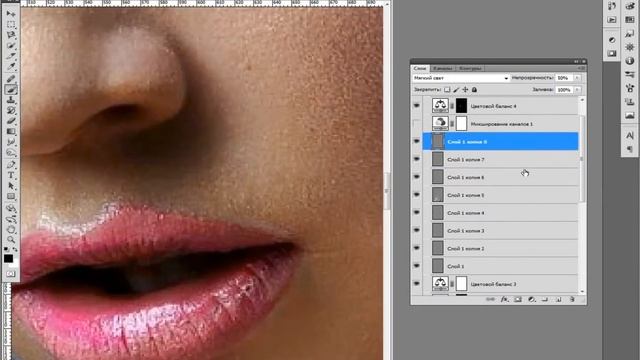Select the Zoom magnifier tool
The image size is (640, 360).
[11, 240]
